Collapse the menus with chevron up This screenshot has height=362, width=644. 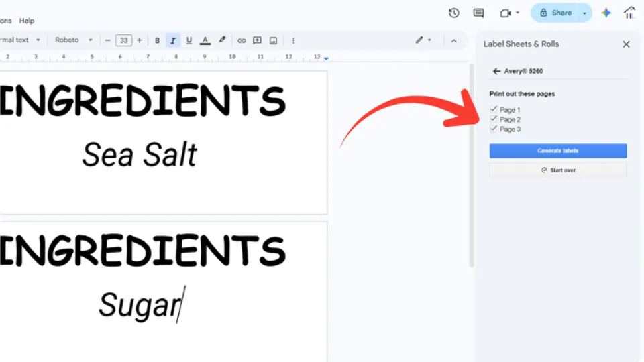pyautogui.click(x=454, y=41)
